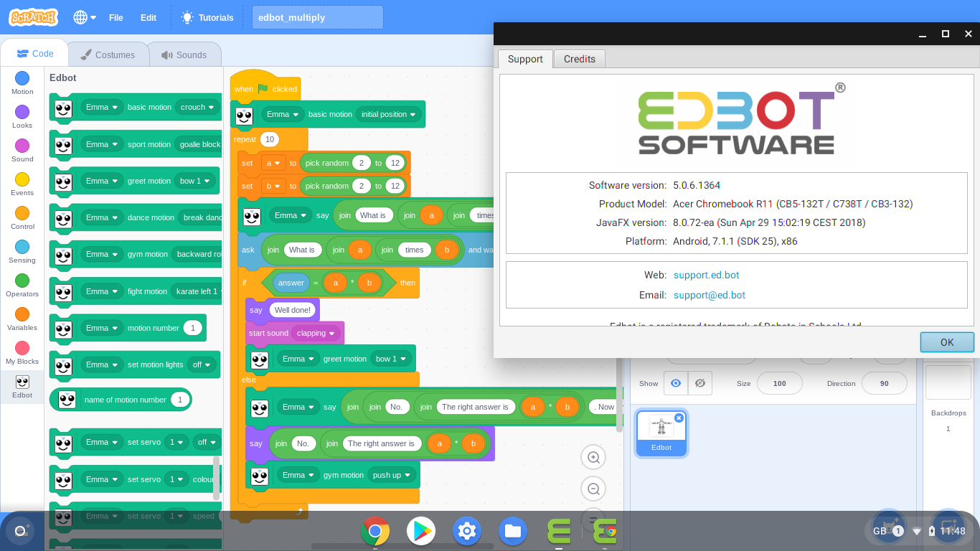980x551 pixels.
Task: Click the Well done! text field
Action: coord(292,310)
